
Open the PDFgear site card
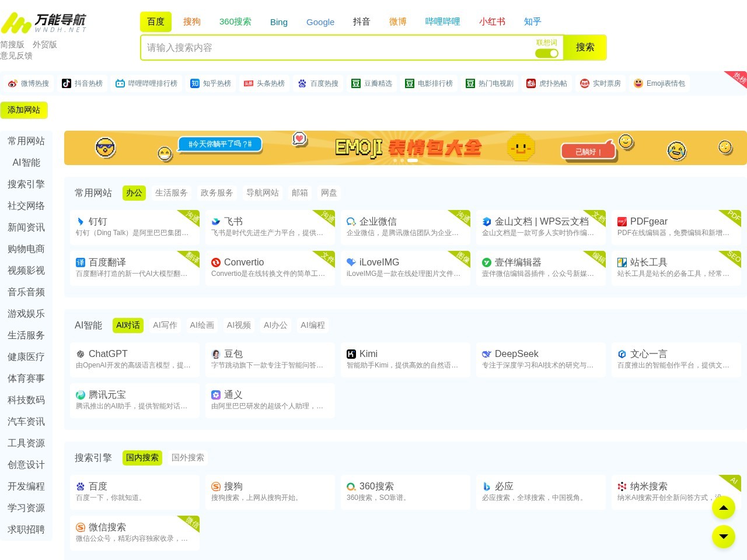(x=676, y=227)
